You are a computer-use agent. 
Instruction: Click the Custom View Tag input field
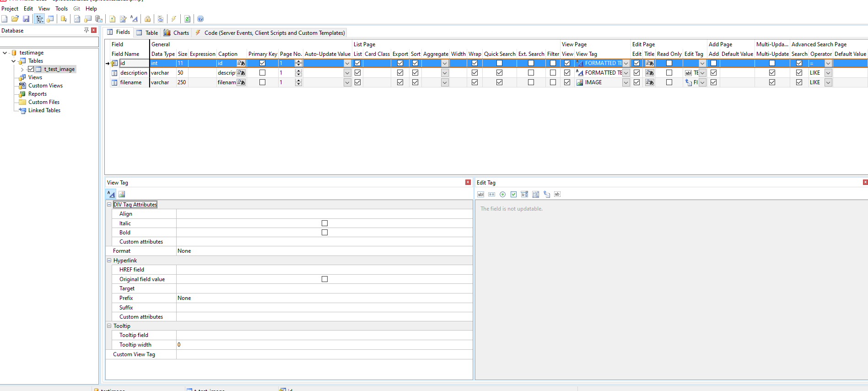pyautogui.click(x=324, y=354)
